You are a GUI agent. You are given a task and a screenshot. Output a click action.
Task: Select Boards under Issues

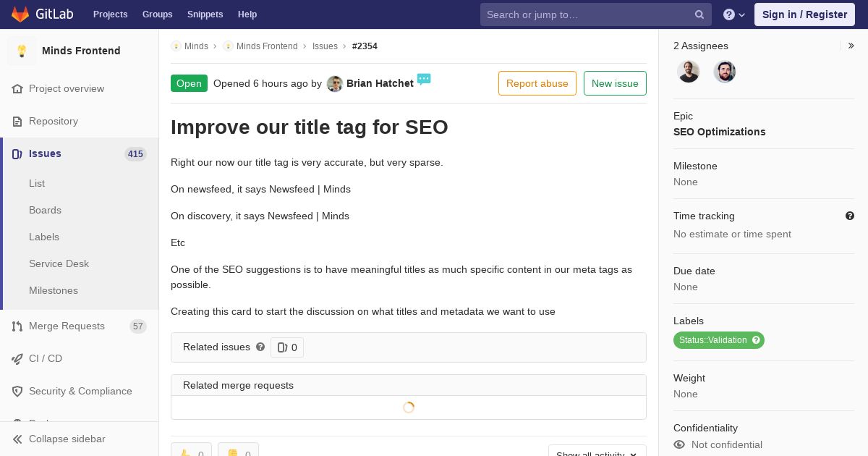click(x=45, y=210)
